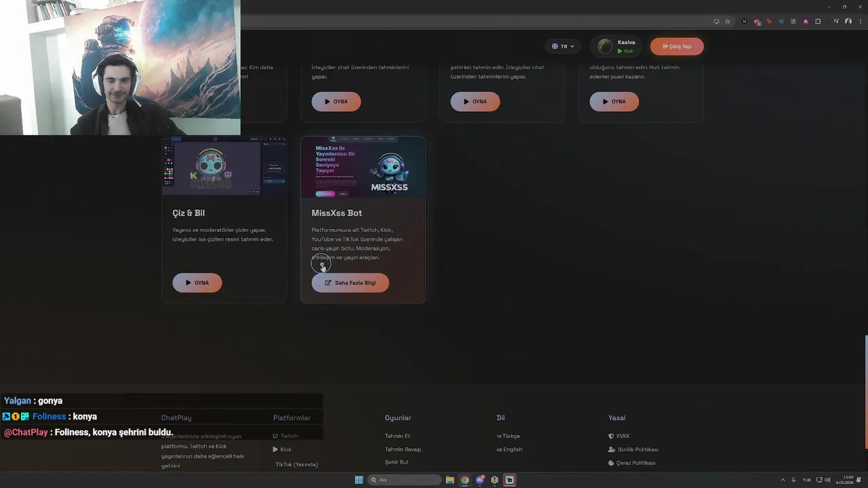
Task: Click the MissXss Bot title
Action: pos(336,213)
